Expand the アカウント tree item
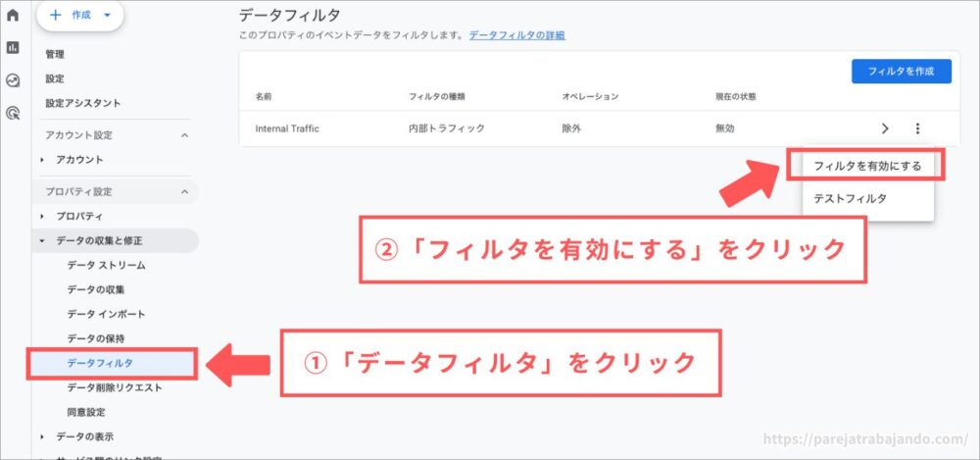Viewport: 980px width, 460px height. click(x=42, y=160)
